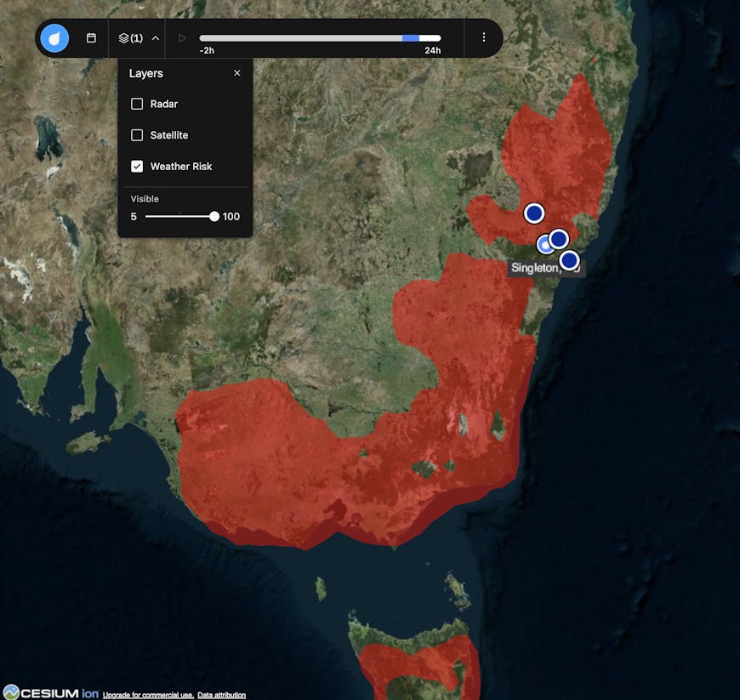
Task: Enable the Radar layer checkbox
Action: 137,104
